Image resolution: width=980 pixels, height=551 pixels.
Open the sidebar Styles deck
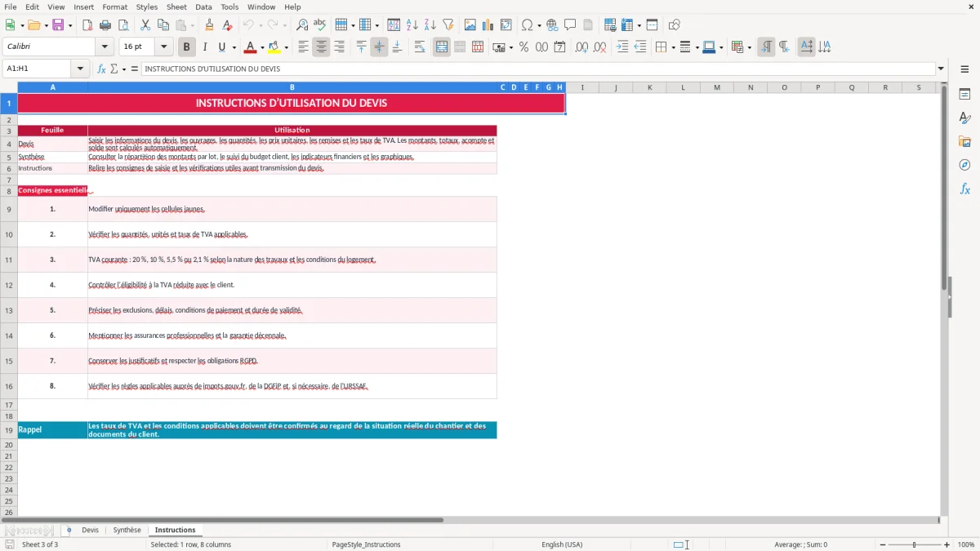964,118
